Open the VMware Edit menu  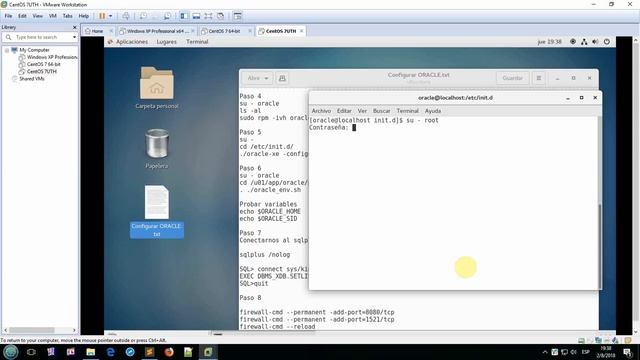tap(22, 16)
